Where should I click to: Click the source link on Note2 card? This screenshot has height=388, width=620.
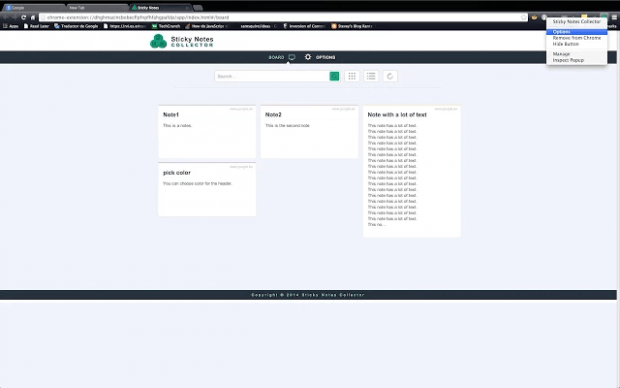point(343,109)
